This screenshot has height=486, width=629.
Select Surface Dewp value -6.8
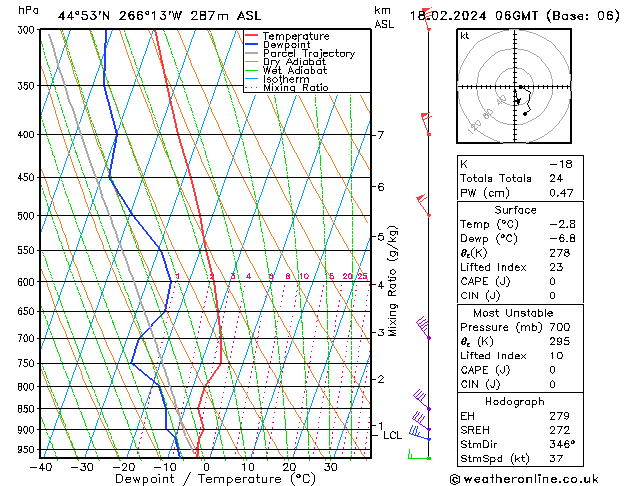click(562, 239)
